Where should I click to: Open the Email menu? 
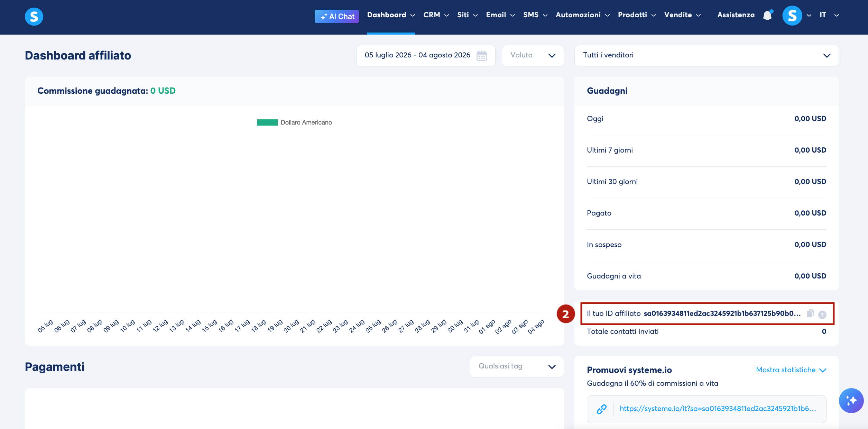tap(500, 15)
